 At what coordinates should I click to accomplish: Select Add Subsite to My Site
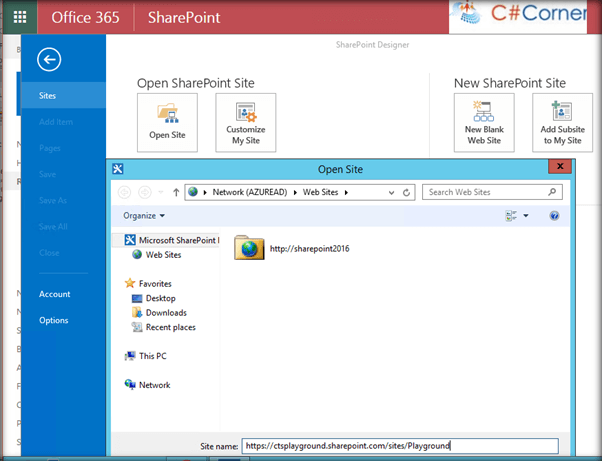click(x=562, y=122)
